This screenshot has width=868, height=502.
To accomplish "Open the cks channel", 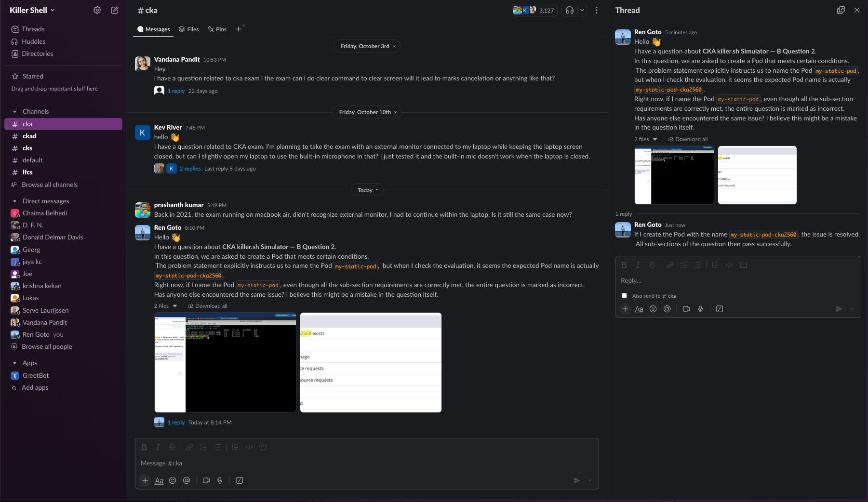I will pos(63,148).
